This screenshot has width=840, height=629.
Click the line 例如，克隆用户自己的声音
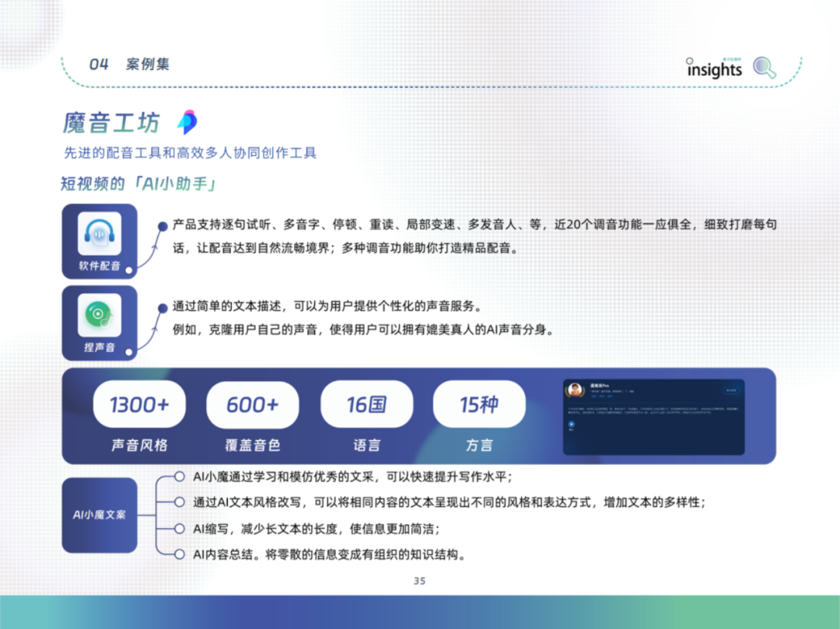(x=364, y=330)
